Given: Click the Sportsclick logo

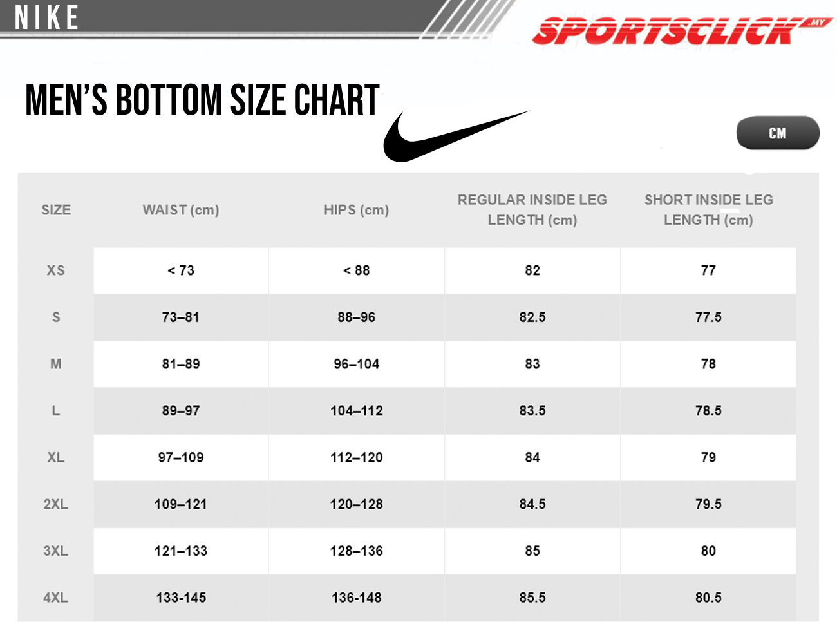Looking at the screenshot, I should click(x=682, y=31).
